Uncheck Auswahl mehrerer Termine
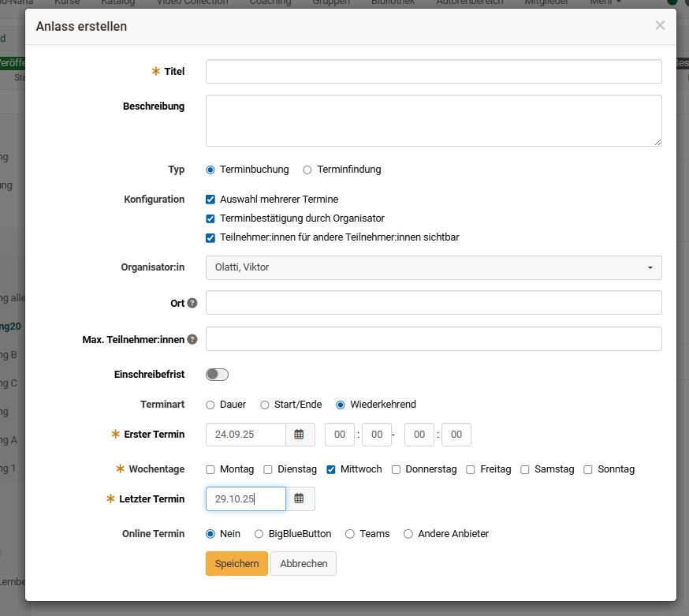 [x=210, y=200]
